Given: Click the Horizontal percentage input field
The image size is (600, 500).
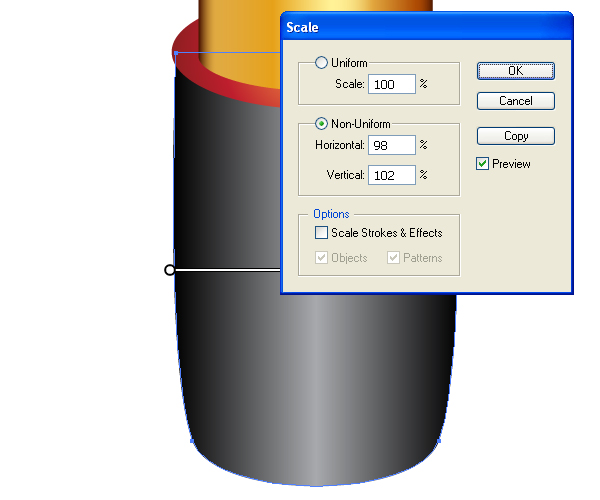Looking at the screenshot, I should click(391, 145).
